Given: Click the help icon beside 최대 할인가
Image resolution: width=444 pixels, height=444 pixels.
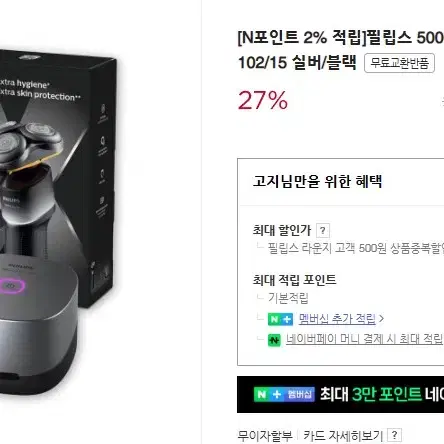Looking at the screenshot, I should point(322,230).
